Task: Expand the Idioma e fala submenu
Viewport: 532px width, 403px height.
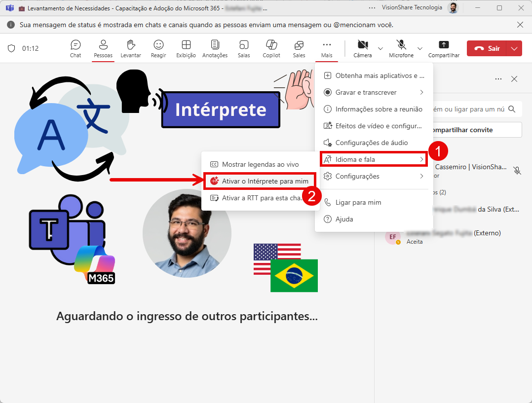Action: [374, 159]
